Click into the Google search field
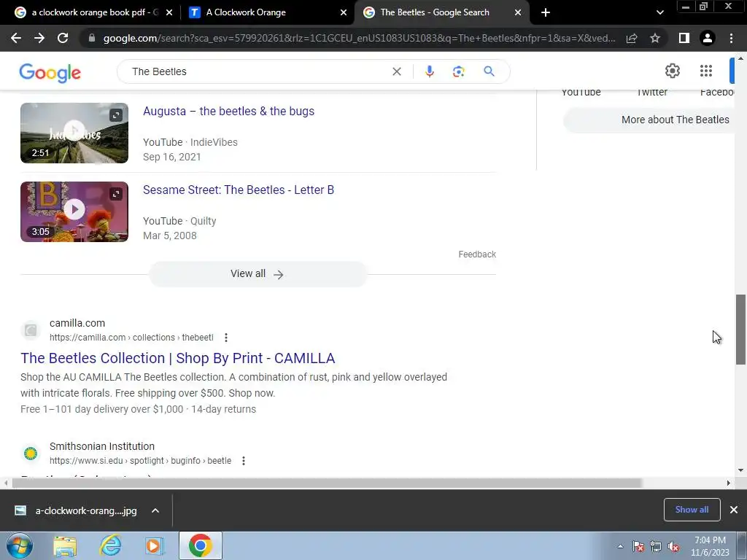This screenshot has height=560, width=747. pyautogui.click(x=258, y=71)
